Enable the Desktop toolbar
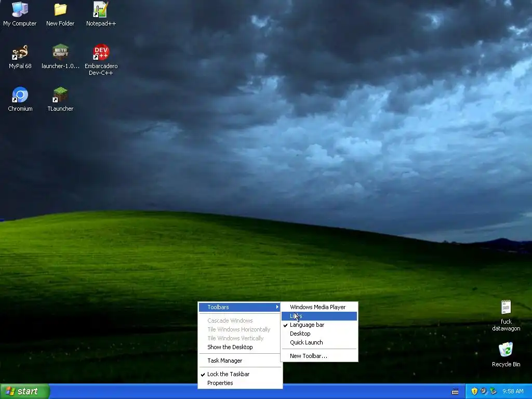This screenshot has width=532, height=399. tap(320, 334)
